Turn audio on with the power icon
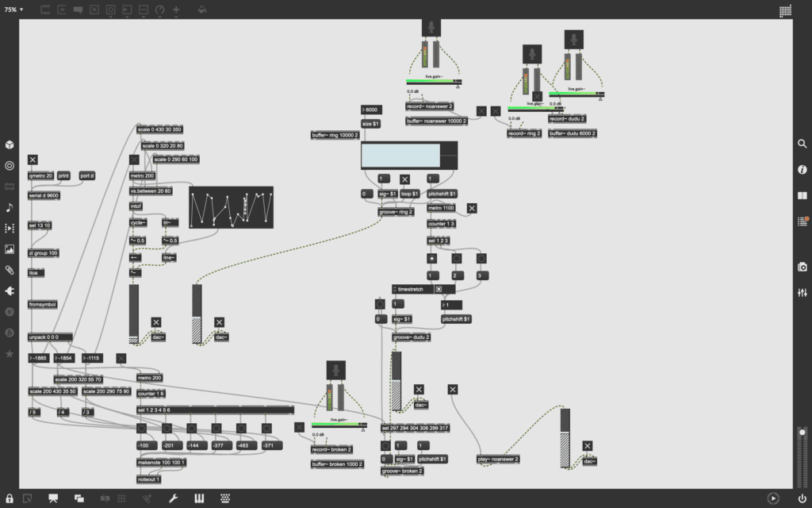This screenshot has width=812, height=508. [802, 498]
